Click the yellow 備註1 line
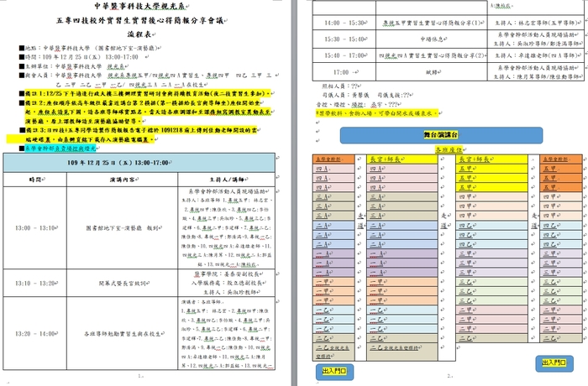This screenshot has width=588, height=386. (147, 93)
